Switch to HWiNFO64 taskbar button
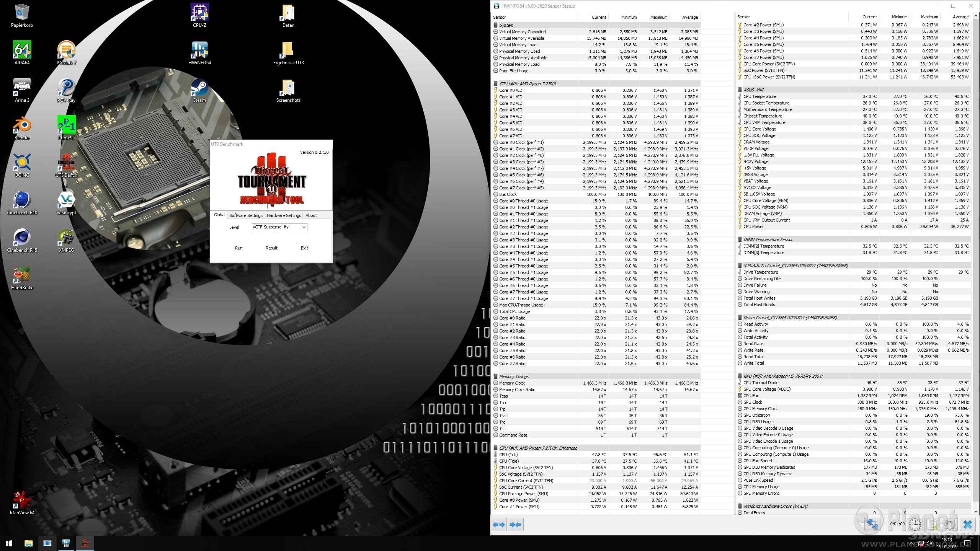 66,543
